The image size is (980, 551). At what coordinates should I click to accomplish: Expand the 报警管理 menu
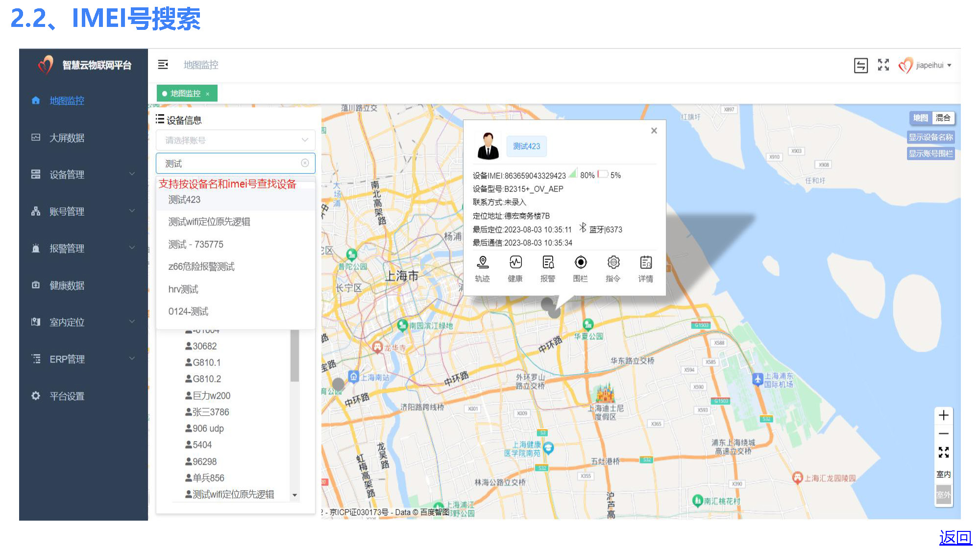pos(83,249)
